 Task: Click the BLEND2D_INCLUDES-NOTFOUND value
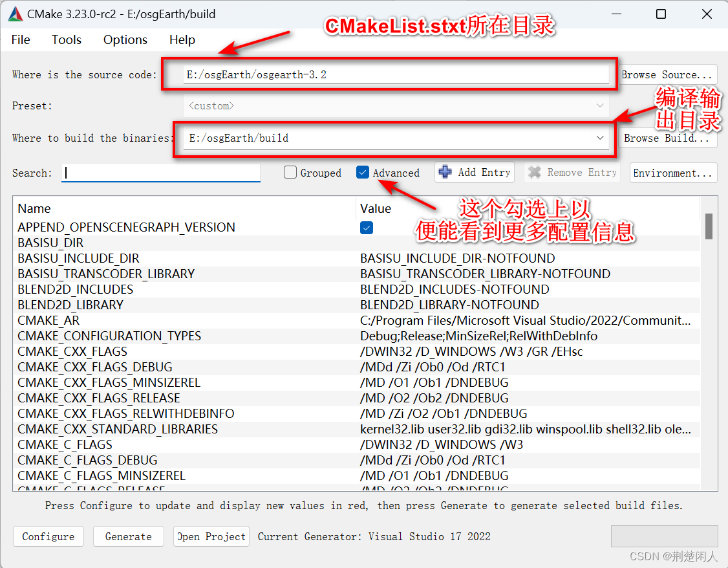pos(455,289)
